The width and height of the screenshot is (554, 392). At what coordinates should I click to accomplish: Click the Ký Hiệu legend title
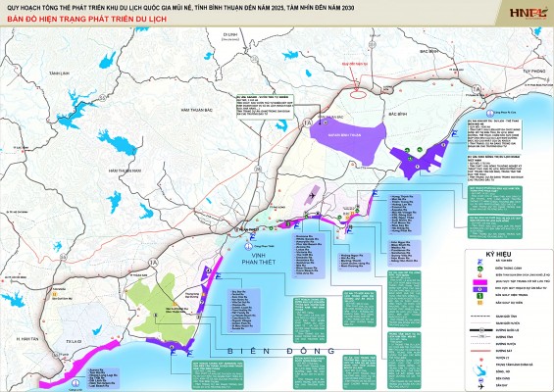pyautogui.click(x=498, y=254)
